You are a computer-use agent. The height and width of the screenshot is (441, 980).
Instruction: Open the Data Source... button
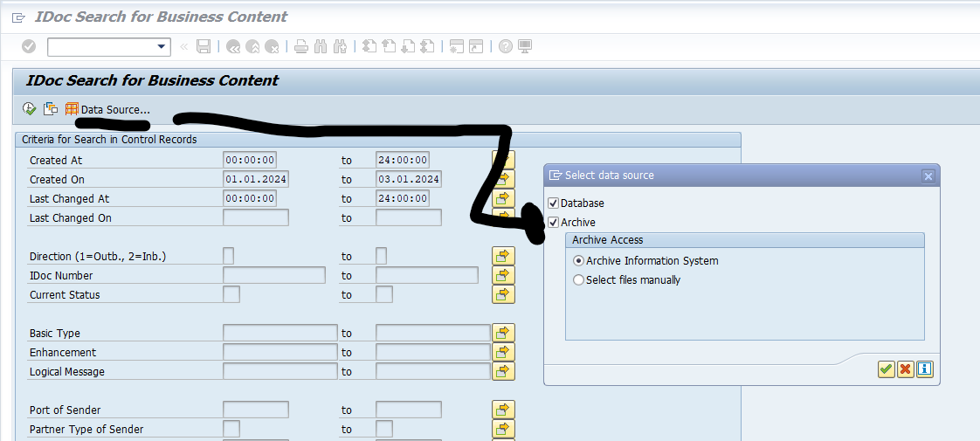(x=107, y=109)
